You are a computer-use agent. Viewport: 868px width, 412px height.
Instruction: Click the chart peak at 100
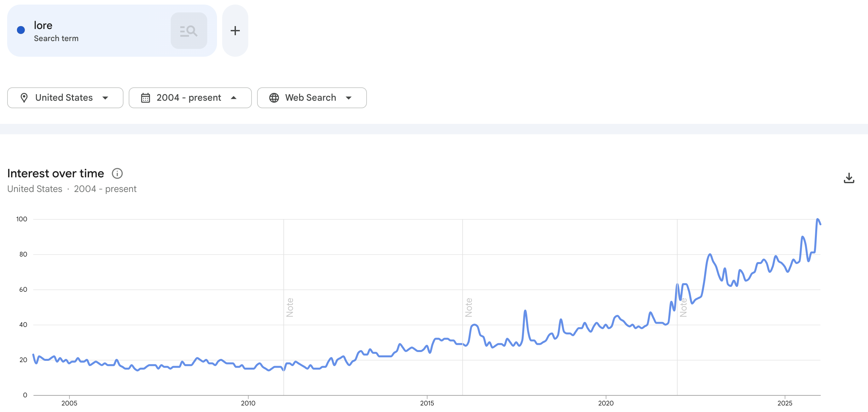coord(817,219)
